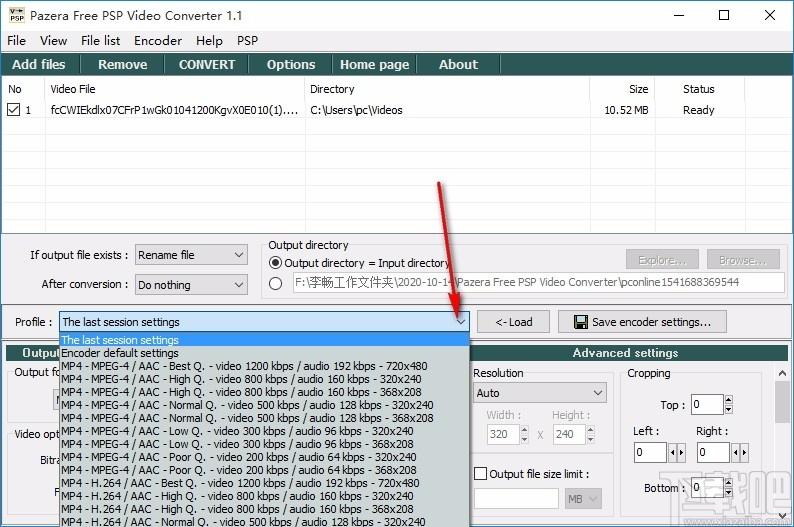The width and height of the screenshot is (794, 527).
Task: Open the About toolbar button
Action: click(458, 64)
